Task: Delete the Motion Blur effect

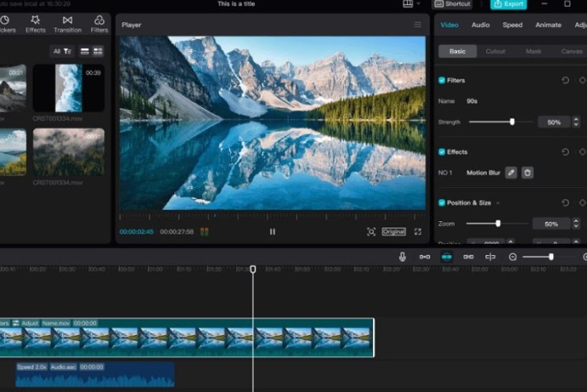Action: point(527,172)
